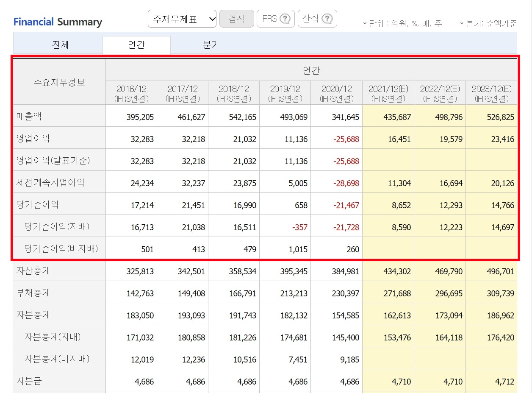Click the 당기순이익(비지배) row label

click(x=61, y=249)
